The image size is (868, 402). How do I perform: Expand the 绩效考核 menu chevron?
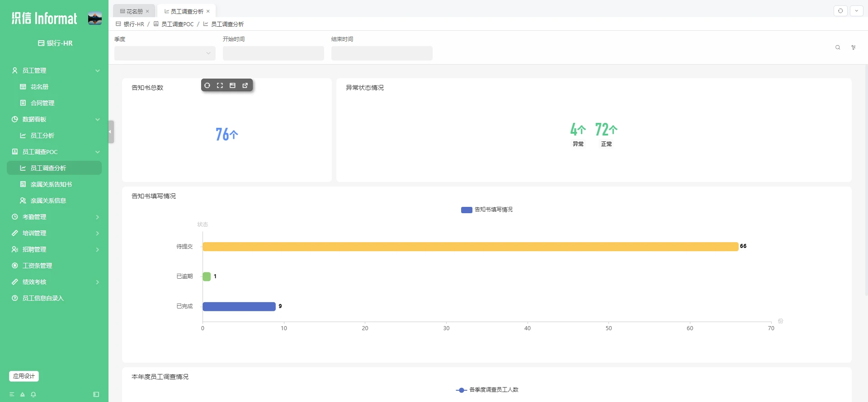[x=97, y=282]
